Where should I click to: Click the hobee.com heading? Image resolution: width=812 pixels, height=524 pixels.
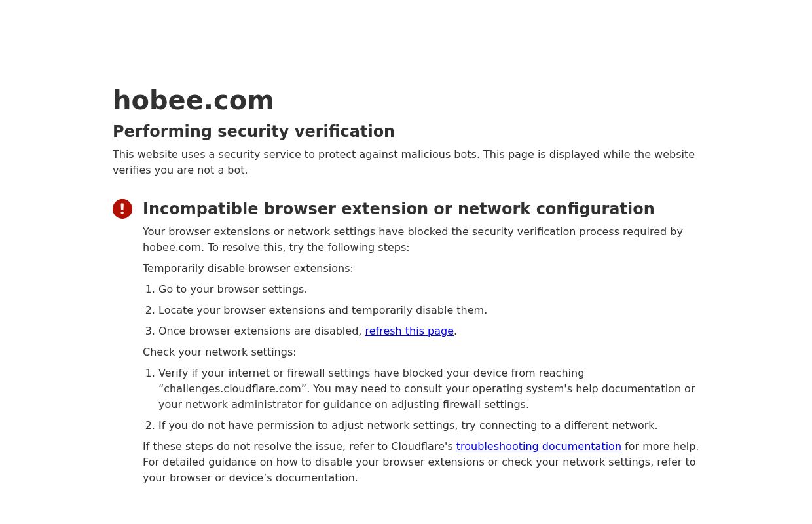tap(193, 101)
